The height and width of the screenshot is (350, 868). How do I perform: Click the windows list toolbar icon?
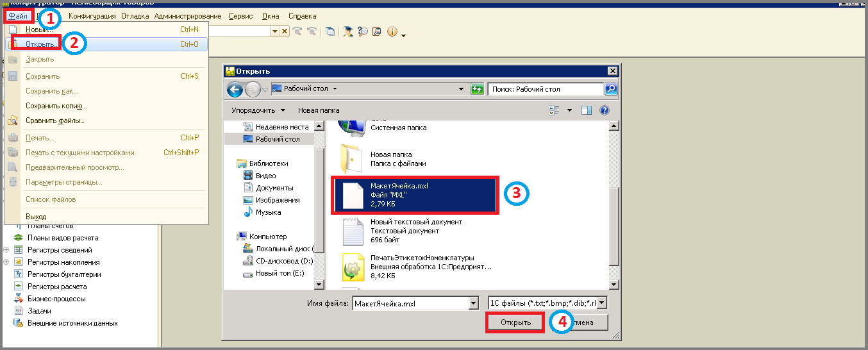point(330,31)
